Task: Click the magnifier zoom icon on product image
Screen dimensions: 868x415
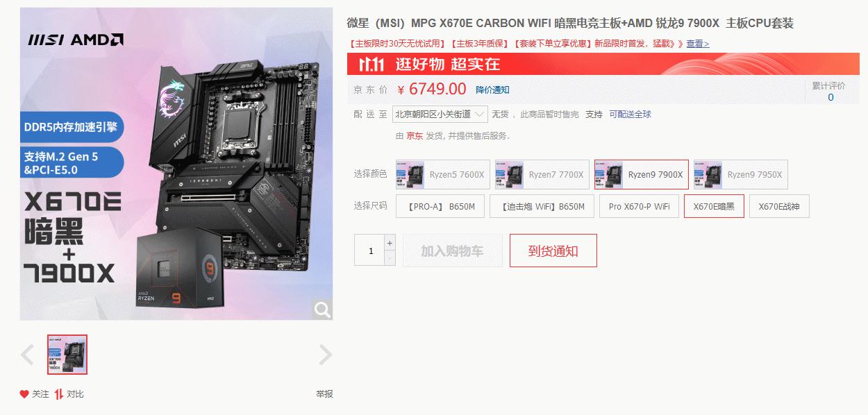Action: pyautogui.click(x=322, y=310)
